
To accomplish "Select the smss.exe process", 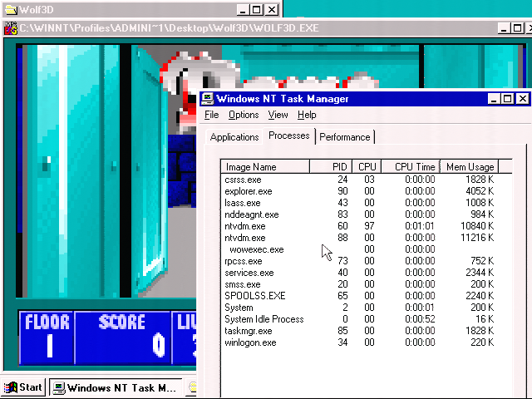I will coord(360,284).
